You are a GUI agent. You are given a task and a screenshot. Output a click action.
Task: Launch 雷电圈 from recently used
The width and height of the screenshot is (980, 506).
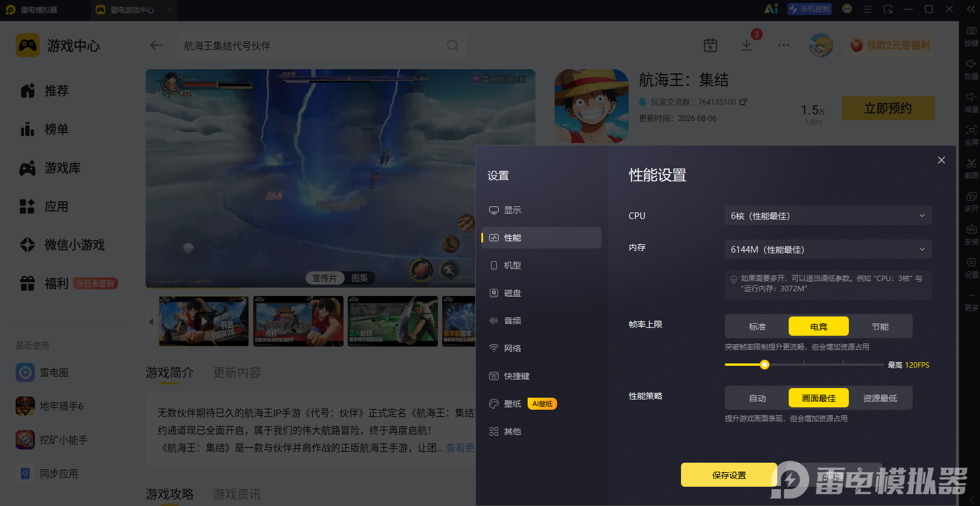click(42, 372)
